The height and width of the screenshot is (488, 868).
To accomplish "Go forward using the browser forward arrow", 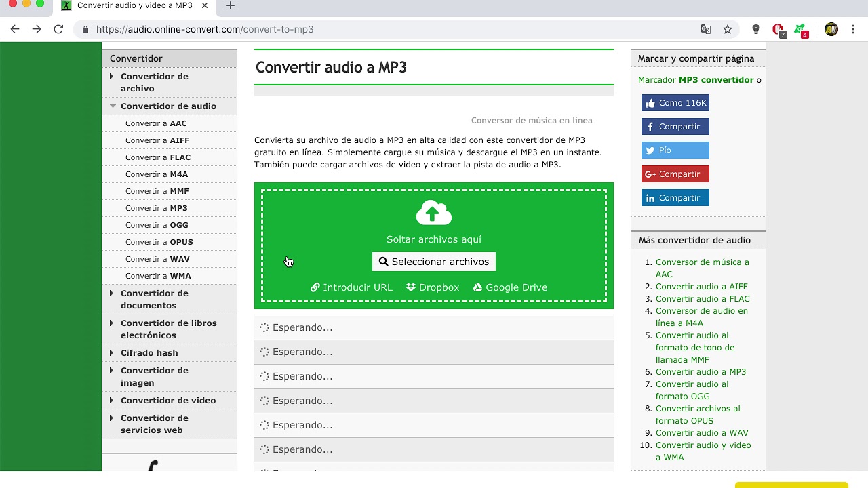I will [37, 29].
